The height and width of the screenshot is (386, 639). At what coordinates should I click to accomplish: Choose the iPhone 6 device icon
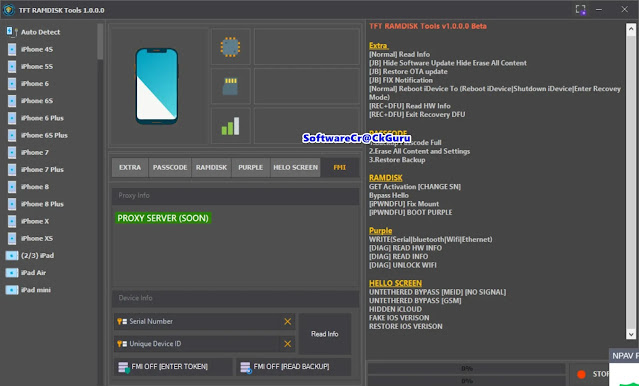(x=12, y=84)
